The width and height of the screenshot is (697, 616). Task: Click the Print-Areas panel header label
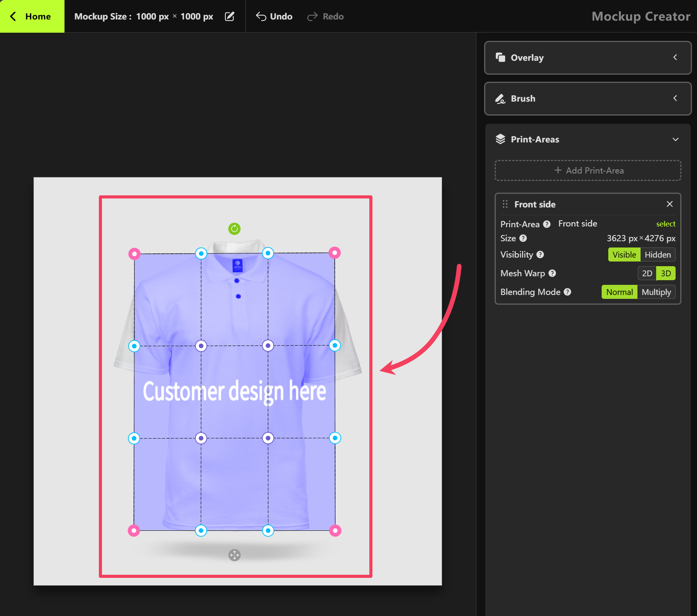pos(535,139)
